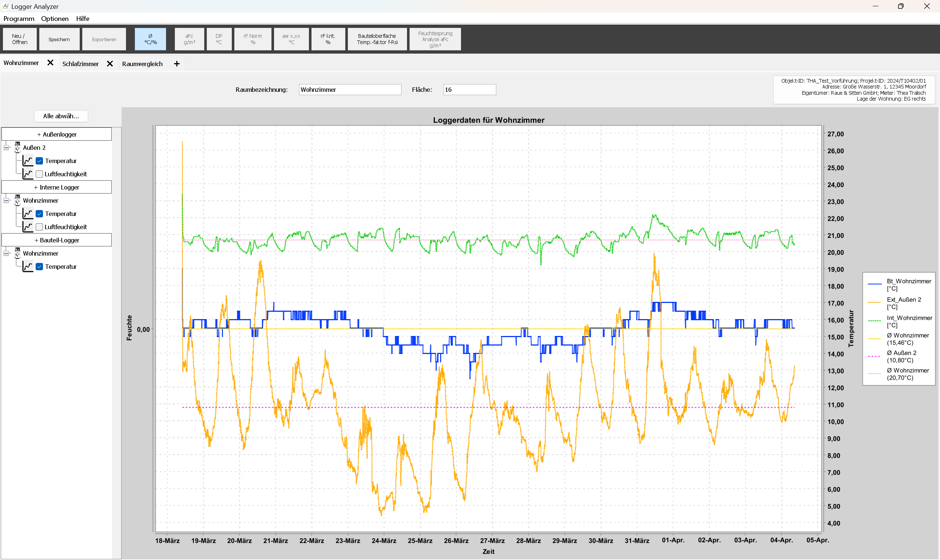This screenshot has width=940, height=560.
Task: Close the Wohnzimmer tab with its X
Action: click(50, 63)
